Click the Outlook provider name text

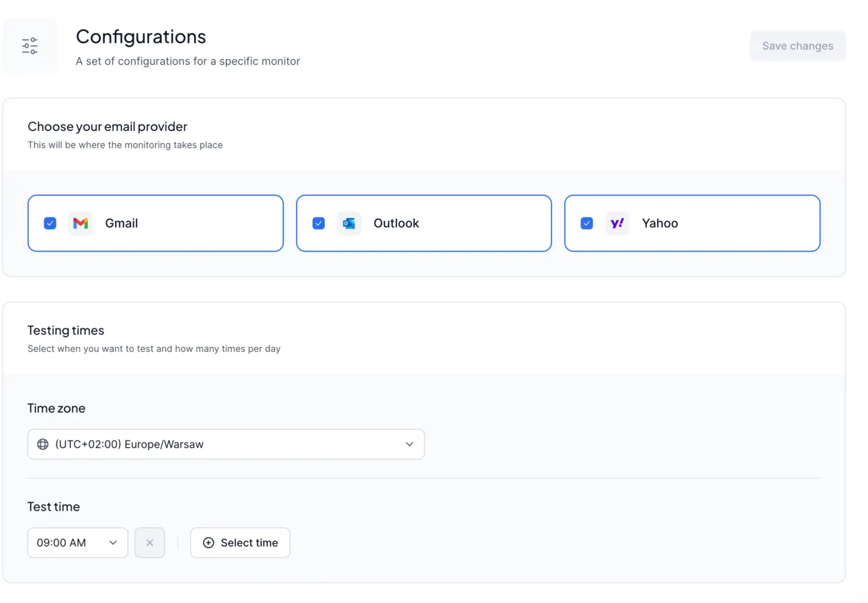[x=396, y=224]
